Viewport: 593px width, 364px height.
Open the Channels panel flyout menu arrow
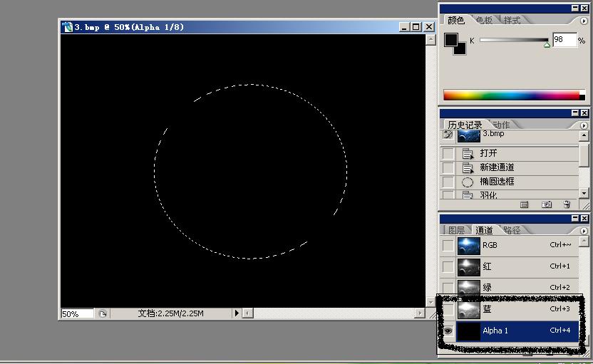(x=584, y=231)
